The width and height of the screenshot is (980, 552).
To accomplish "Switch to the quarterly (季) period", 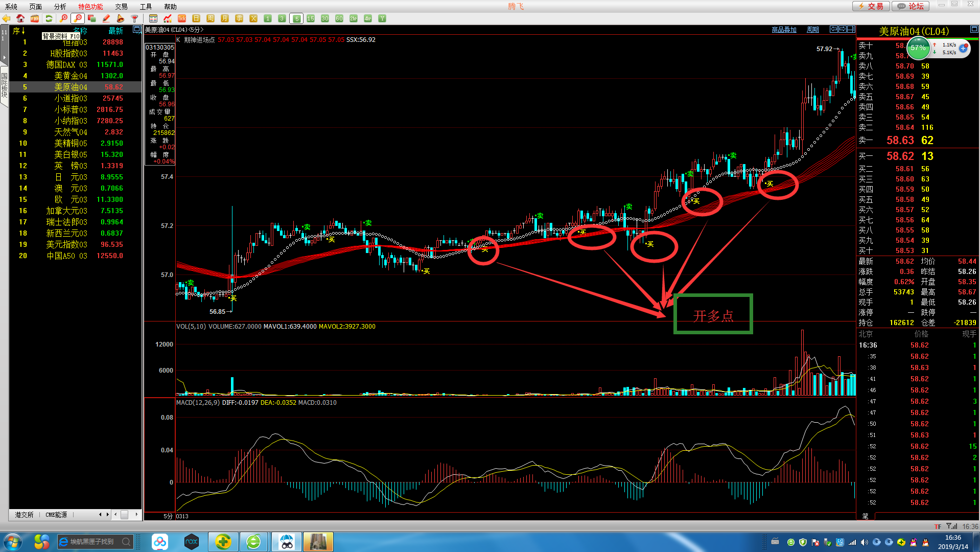I will [239, 18].
